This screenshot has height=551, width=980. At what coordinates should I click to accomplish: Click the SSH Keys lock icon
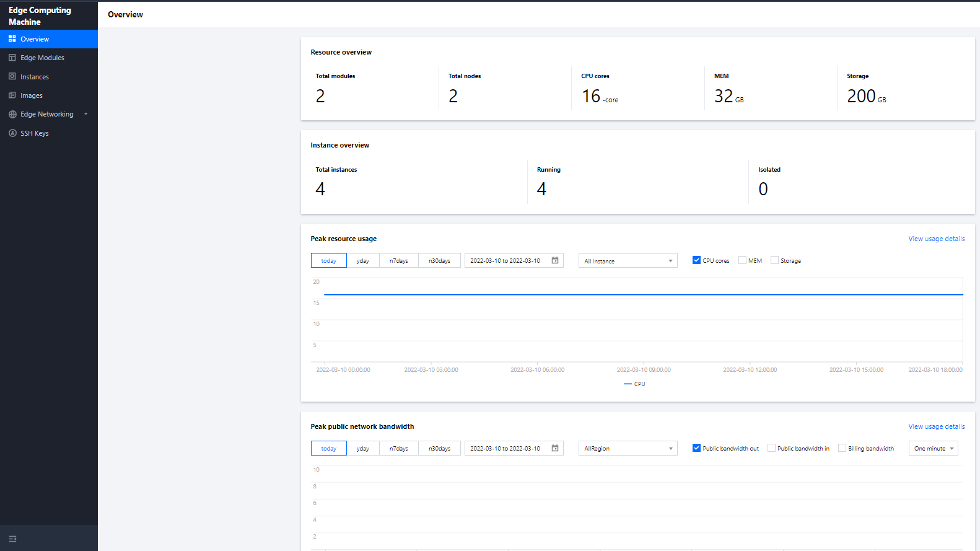pyautogui.click(x=12, y=133)
